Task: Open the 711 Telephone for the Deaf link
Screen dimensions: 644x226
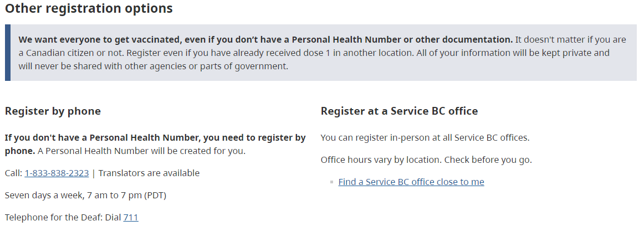Action: 131,217
